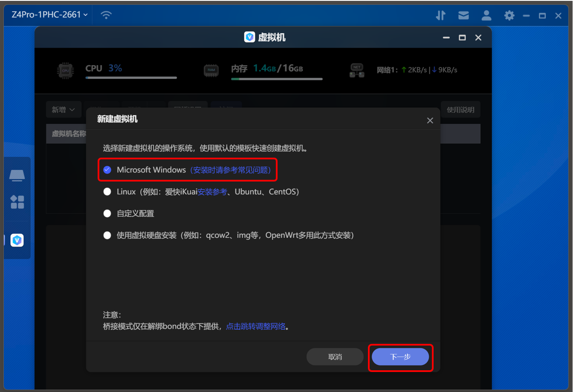Open the apps grid icon in left sidebar
The image size is (573, 392).
coord(17,202)
